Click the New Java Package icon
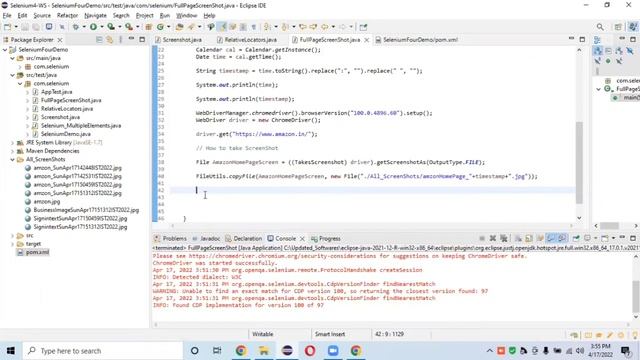Viewport: 640px width, 360px height. click(149, 27)
